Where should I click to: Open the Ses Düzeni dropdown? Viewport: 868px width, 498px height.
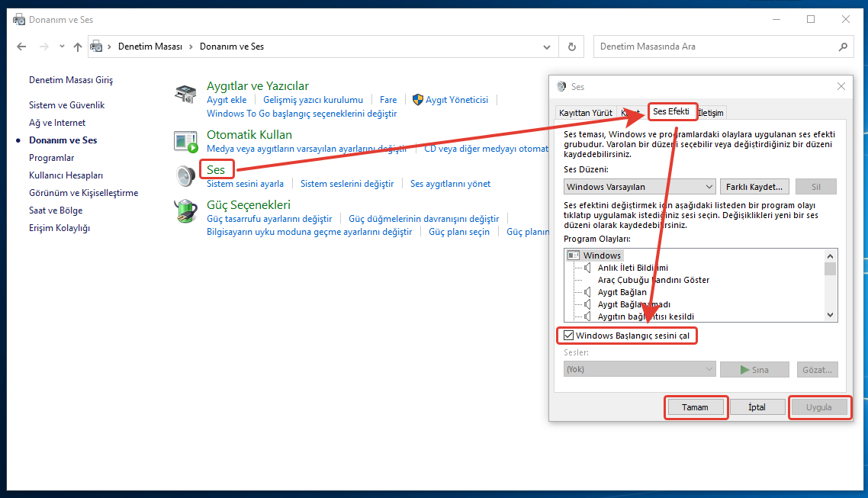click(x=639, y=187)
